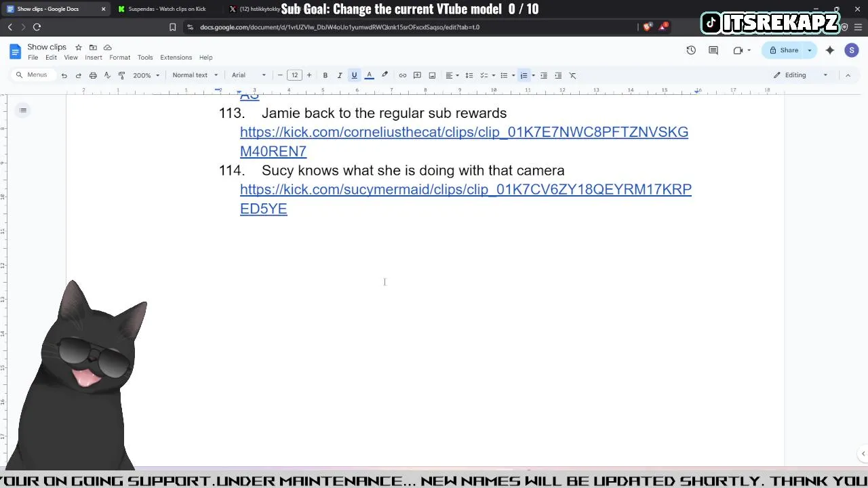868x488 pixels.
Task: Click the Share button
Action: 783,50
